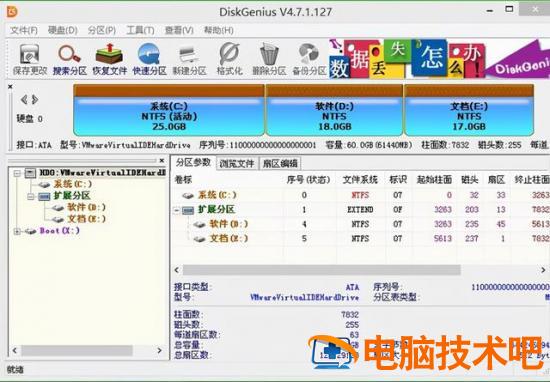The height and width of the screenshot is (382, 550).
Task: Click the EXTEND file system cell
Action: pos(360,210)
